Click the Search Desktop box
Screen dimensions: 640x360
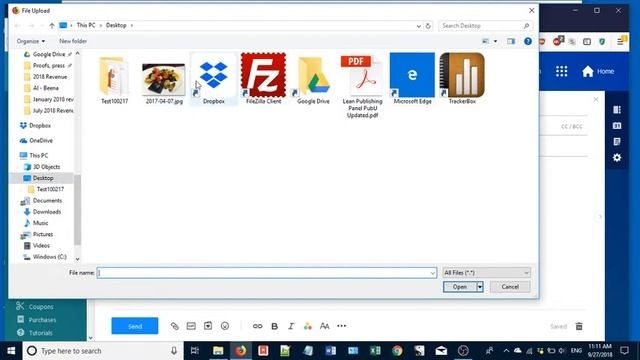(485, 26)
